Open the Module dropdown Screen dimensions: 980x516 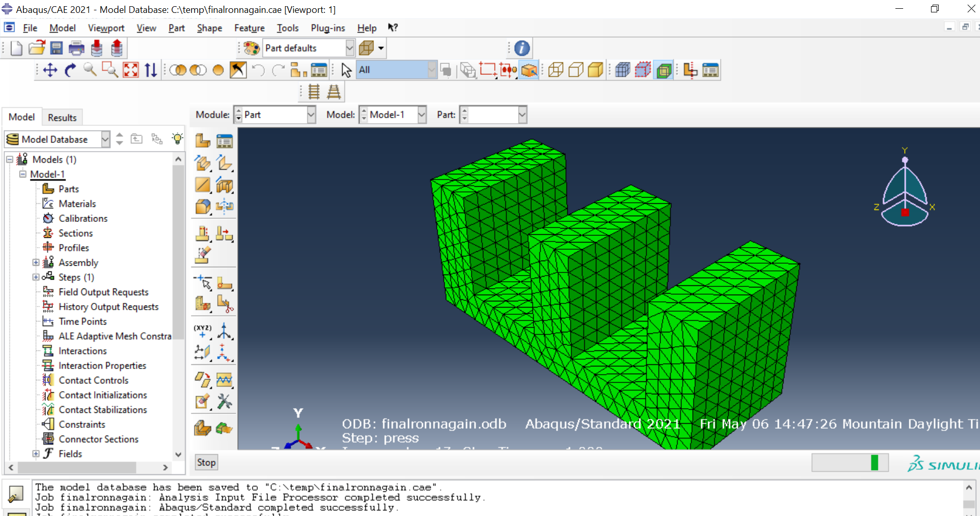click(x=311, y=115)
